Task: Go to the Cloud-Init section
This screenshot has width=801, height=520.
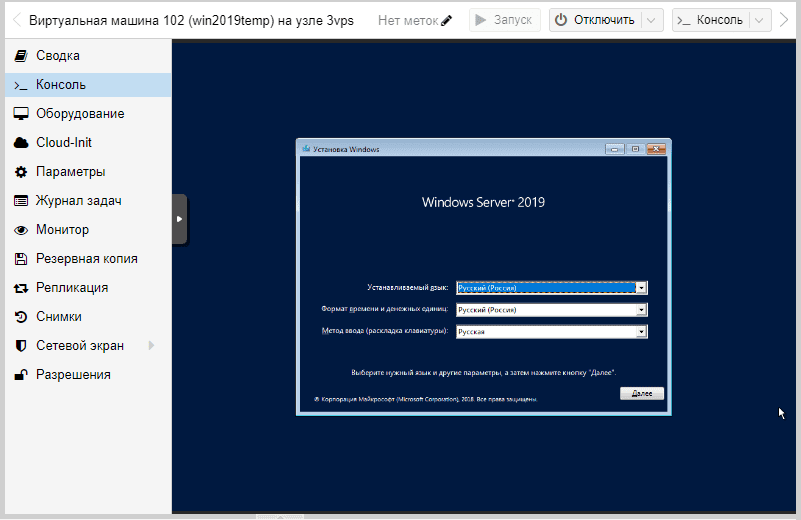Action: pos(88,143)
